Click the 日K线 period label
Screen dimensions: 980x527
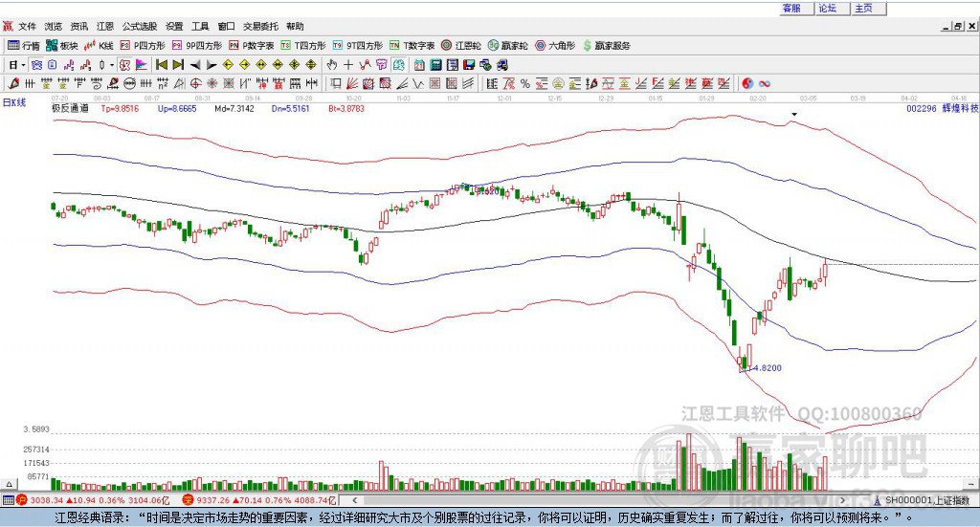pyautogui.click(x=14, y=102)
